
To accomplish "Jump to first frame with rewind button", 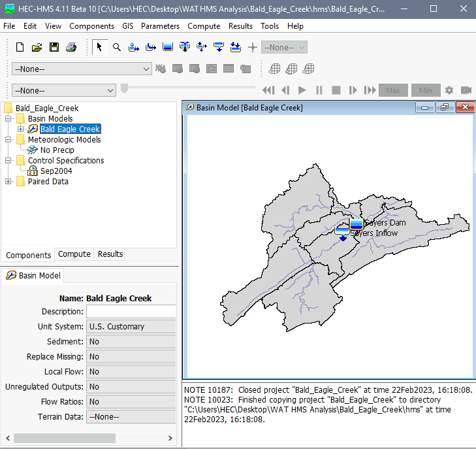I will [268, 90].
